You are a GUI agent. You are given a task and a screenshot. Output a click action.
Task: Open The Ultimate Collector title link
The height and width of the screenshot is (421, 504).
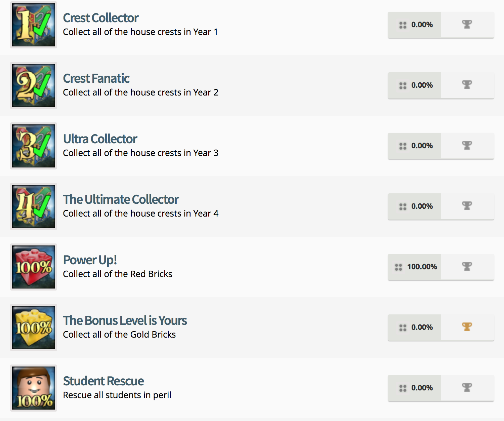pos(121,199)
